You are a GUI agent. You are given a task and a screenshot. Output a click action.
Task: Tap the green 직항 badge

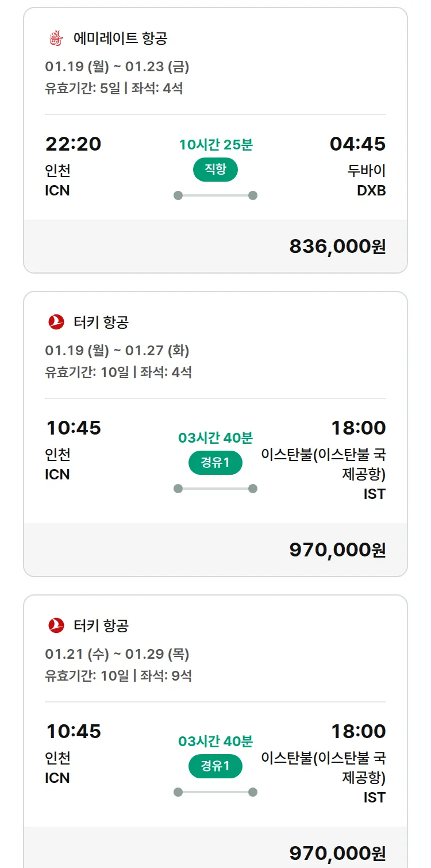(215, 170)
